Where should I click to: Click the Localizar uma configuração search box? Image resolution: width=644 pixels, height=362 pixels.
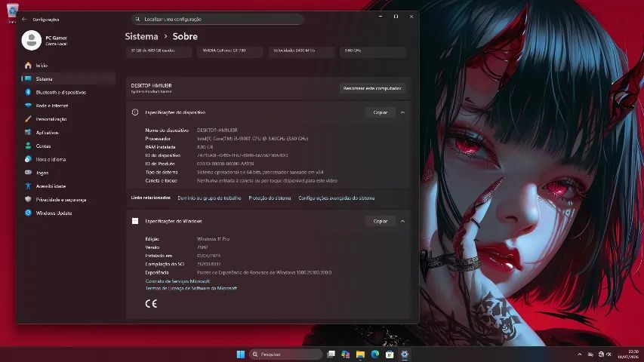pos(217,20)
